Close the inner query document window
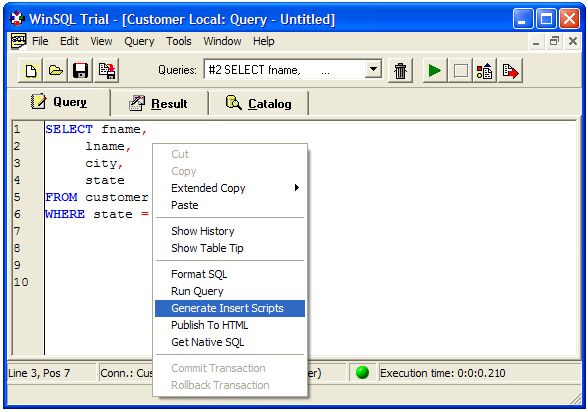 click(573, 41)
